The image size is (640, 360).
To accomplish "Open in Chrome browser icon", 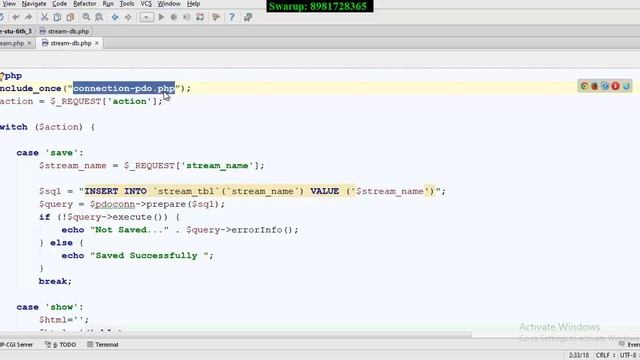I will (x=584, y=86).
